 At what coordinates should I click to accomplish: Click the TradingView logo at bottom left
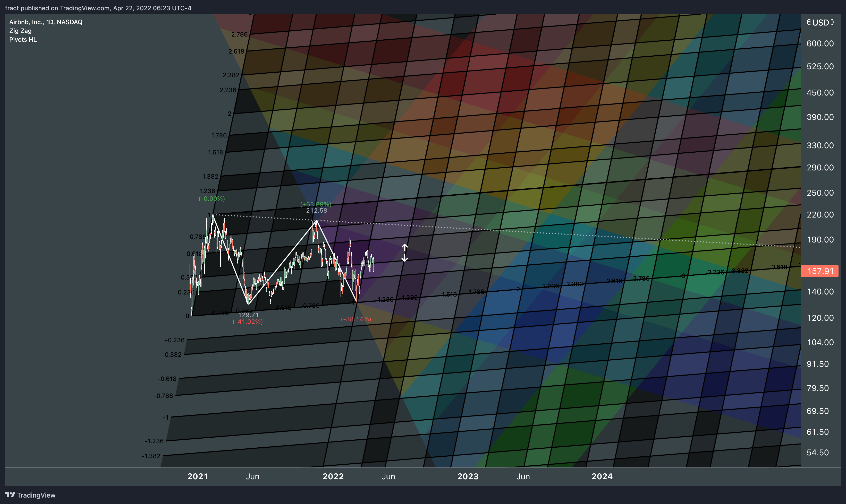click(30, 495)
